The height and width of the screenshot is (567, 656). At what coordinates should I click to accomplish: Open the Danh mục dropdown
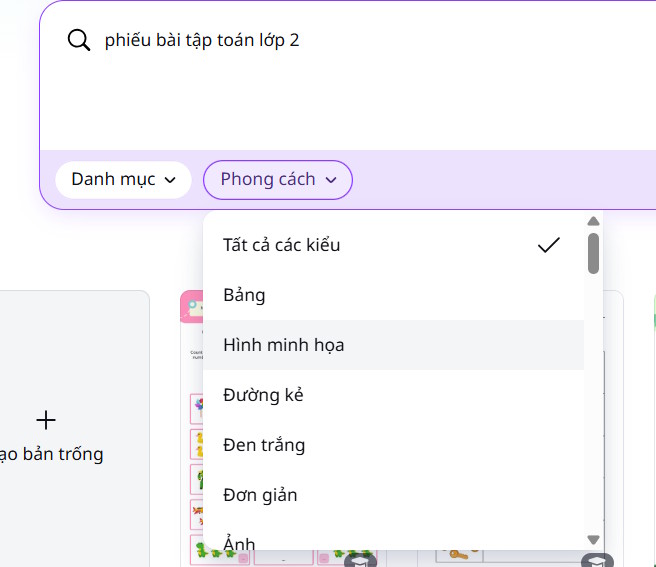(123, 180)
